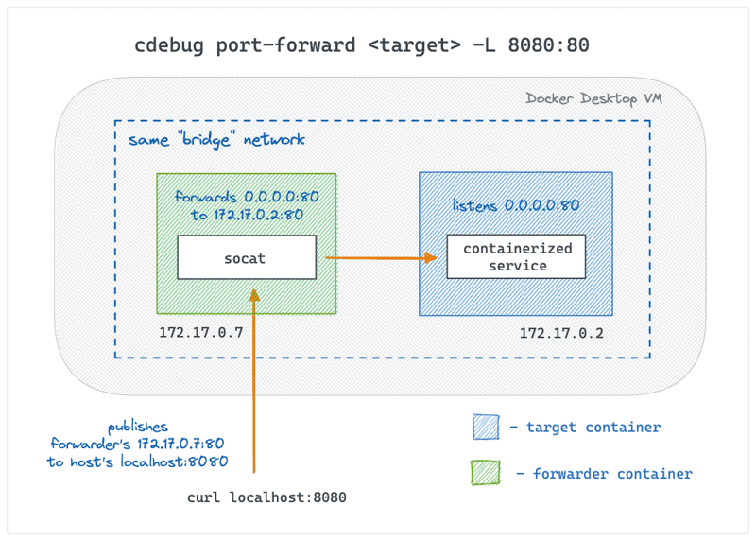Click the curl localhost:8080 text
Screen dimensions: 756x541
[x=266, y=497]
